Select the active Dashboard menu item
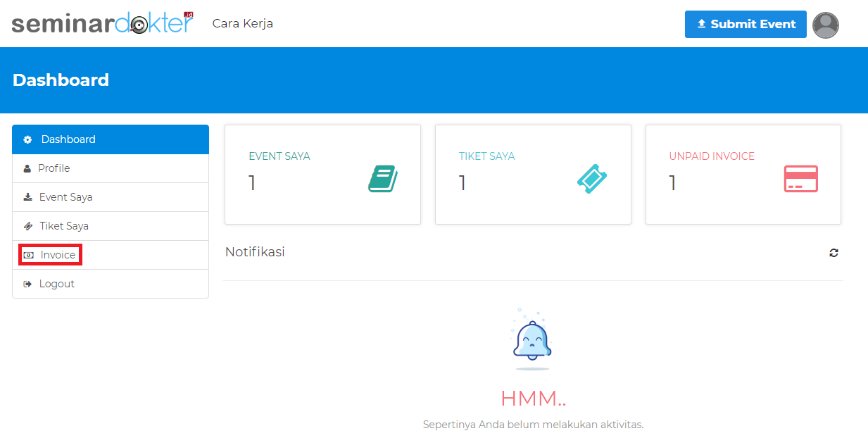868x438 pixels. click(x=111, y=139)
